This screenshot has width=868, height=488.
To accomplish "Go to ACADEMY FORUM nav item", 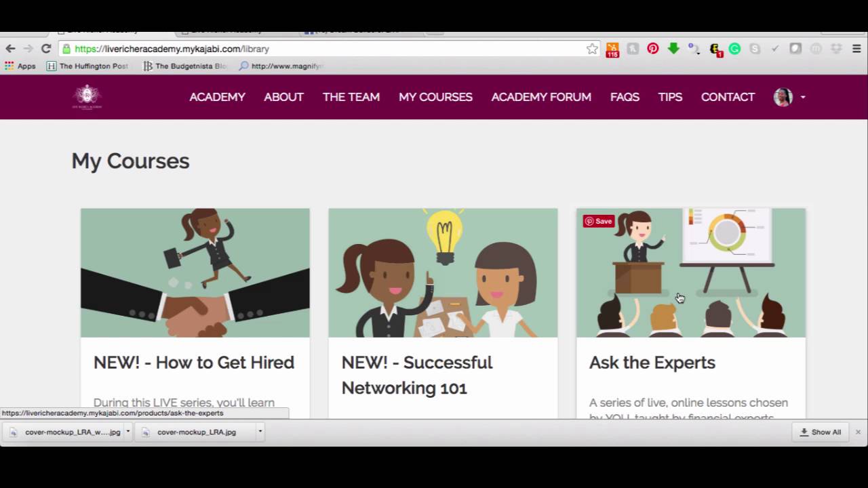I will pos(541,97).
